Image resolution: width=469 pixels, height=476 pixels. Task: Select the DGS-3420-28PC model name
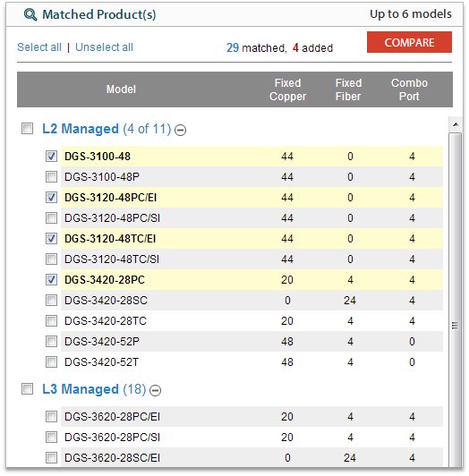click(x=105, y=279)
